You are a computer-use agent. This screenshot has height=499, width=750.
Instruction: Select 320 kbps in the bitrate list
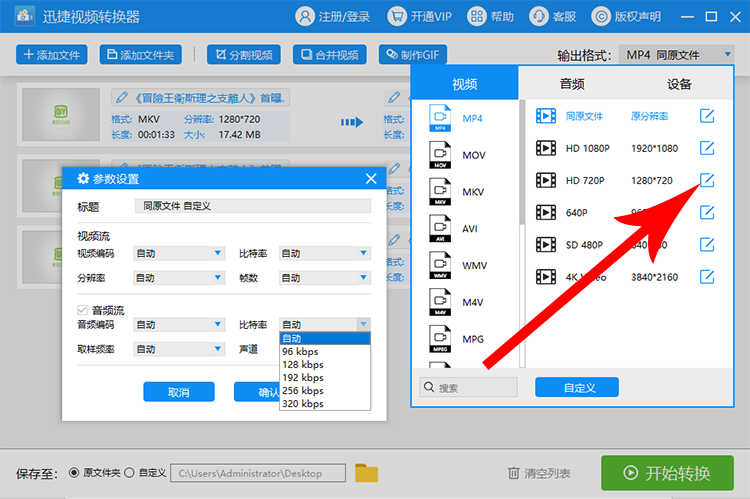pyautogui.click(x=325, y=403)
